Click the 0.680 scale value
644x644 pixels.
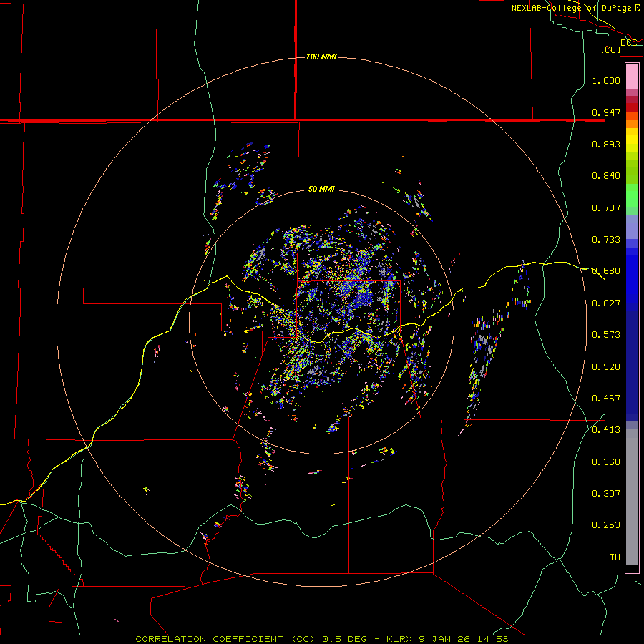pyautogui.click(x=606, y=271)
